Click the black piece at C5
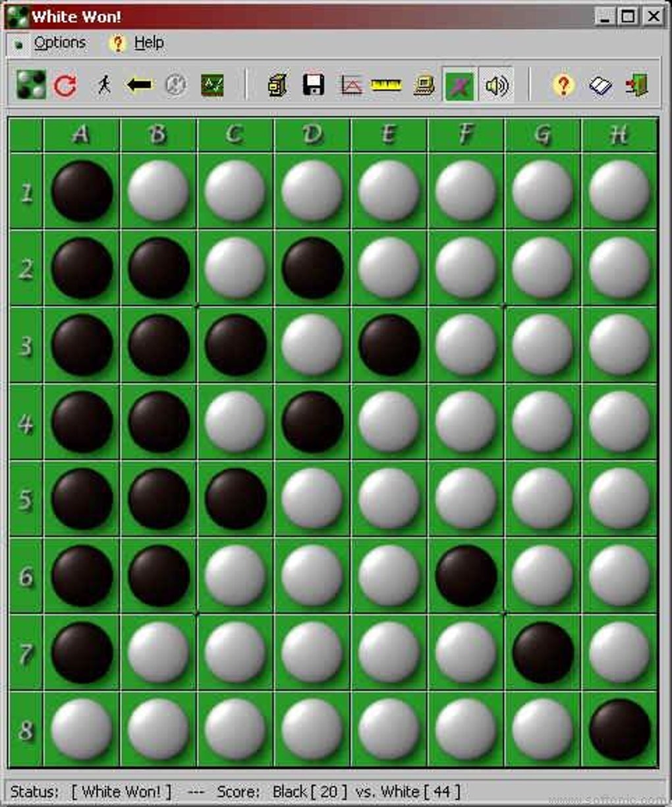Image resolution: width=672 pixels, height=807 pixels. (235, 499)
